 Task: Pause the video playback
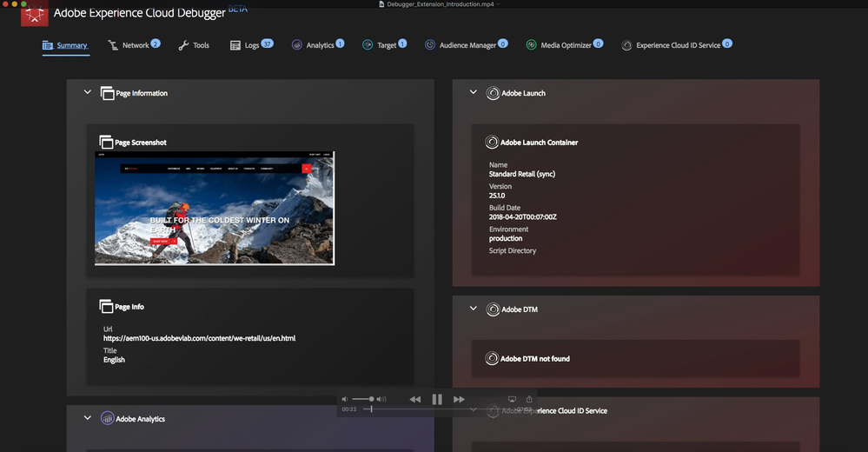click(x=437, y=399)
